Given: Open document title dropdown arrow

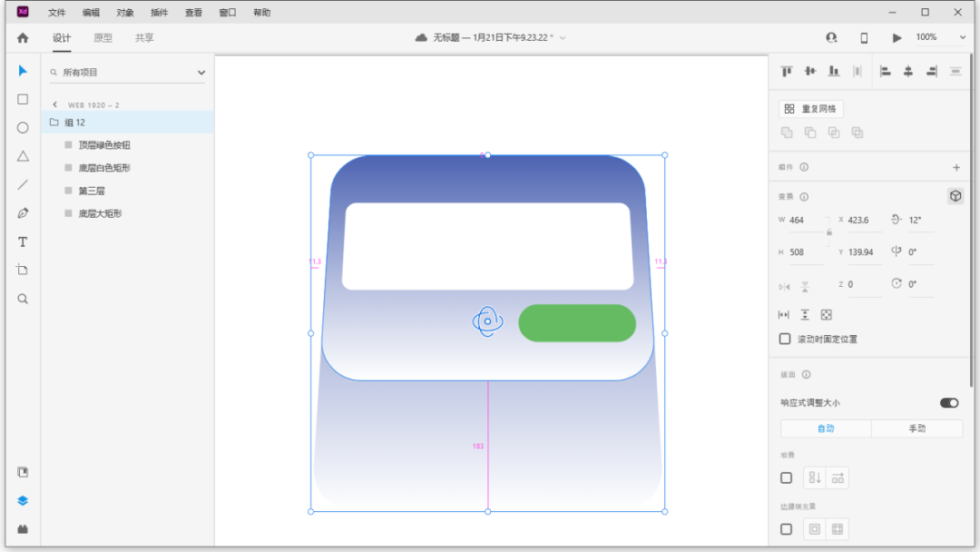Looking at the screenshot, I should click(x=563, y=38).
